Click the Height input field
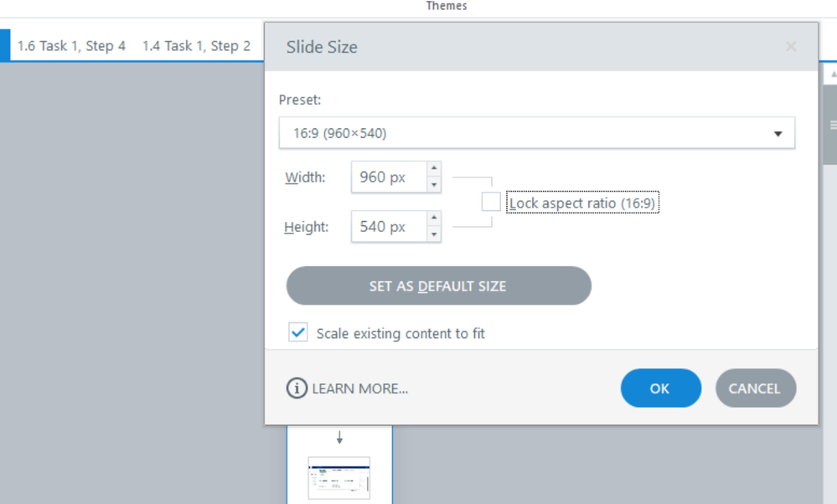Screen dimensions: 837x504 388,227
